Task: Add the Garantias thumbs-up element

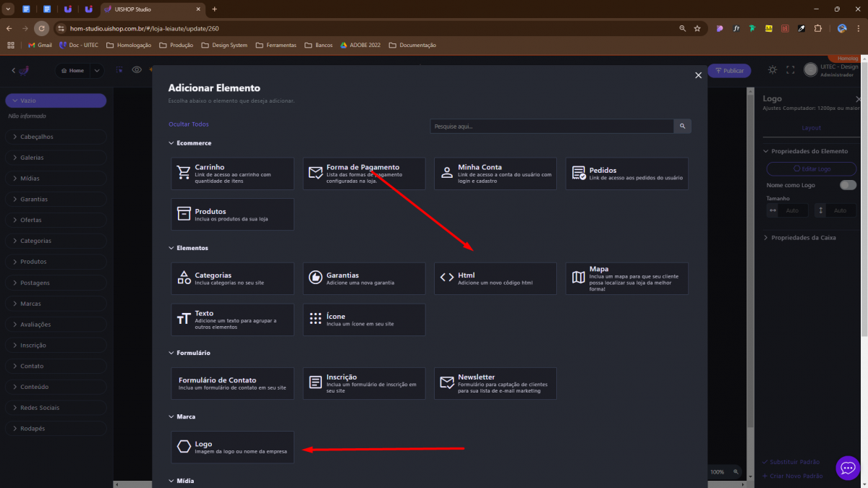Action: pyautogui.click(x=364, y=278)
